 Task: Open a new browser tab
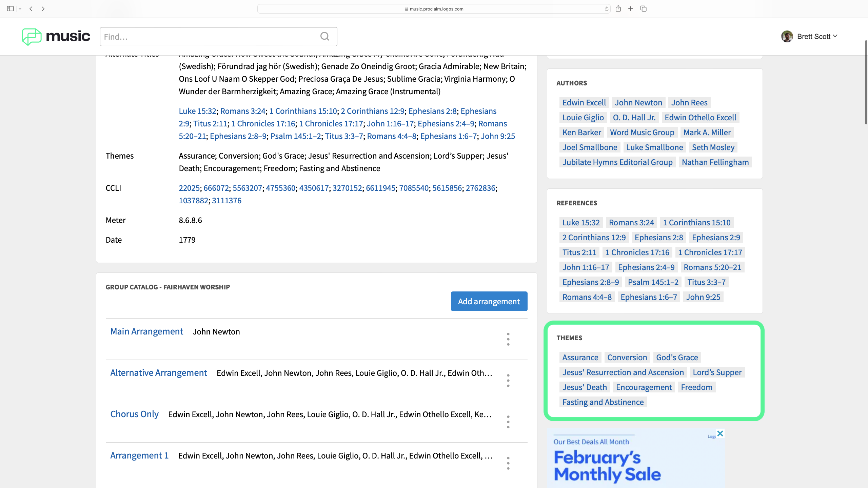click(631, 9)
